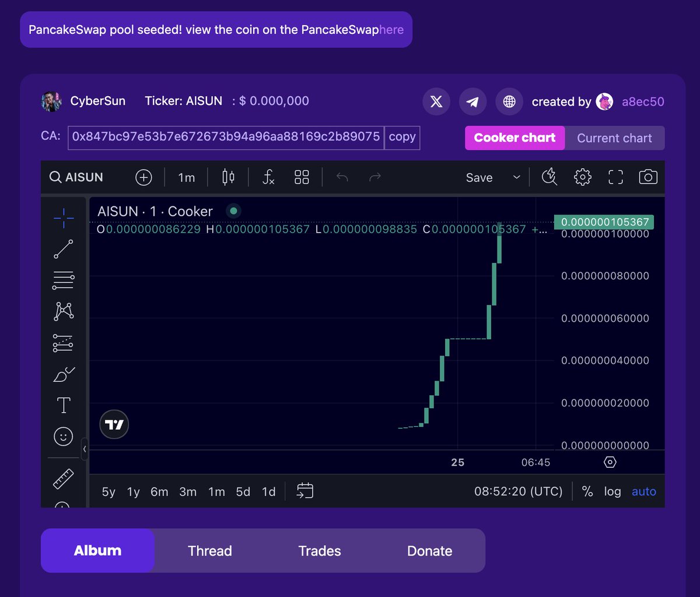Image resolution: width=700 pixels, height=597 pixels.
Task: Select the ruler measure tool
Action: [64, 479]
